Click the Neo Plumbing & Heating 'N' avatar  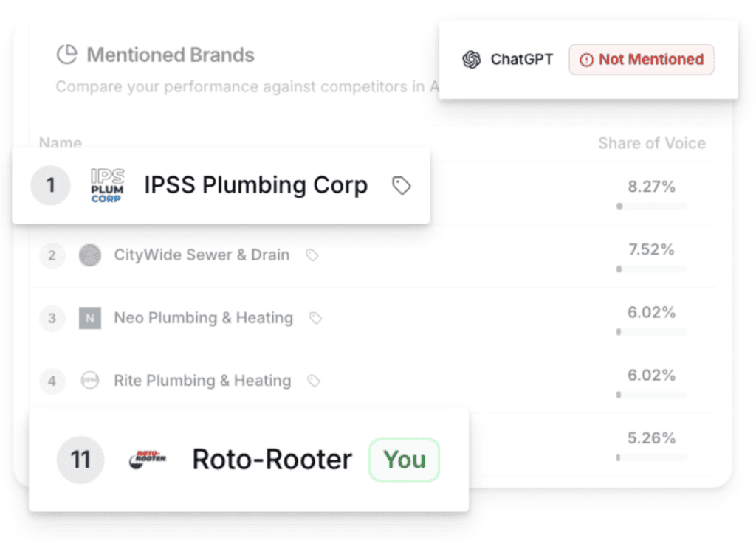(90, 318)
